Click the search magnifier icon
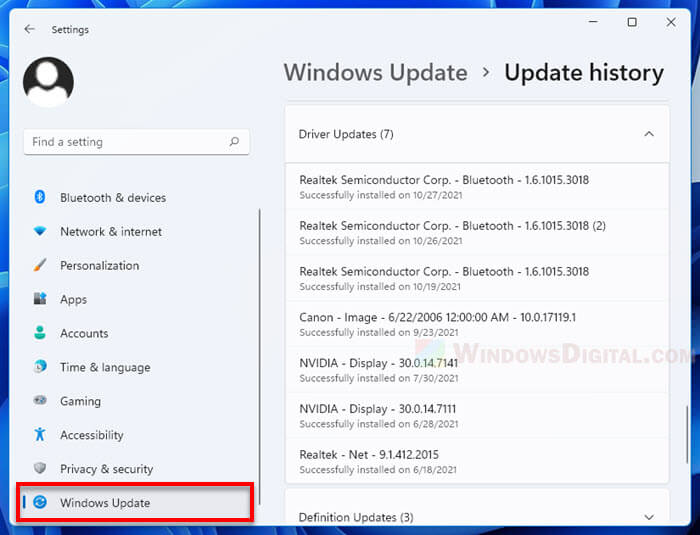This screenshot has height=535, width=700. coord(234,142)
